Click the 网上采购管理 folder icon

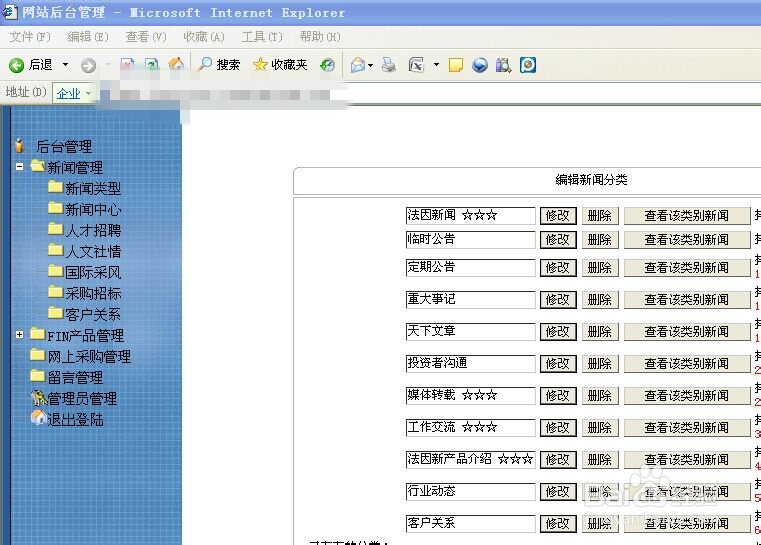[x=37, y=355]
